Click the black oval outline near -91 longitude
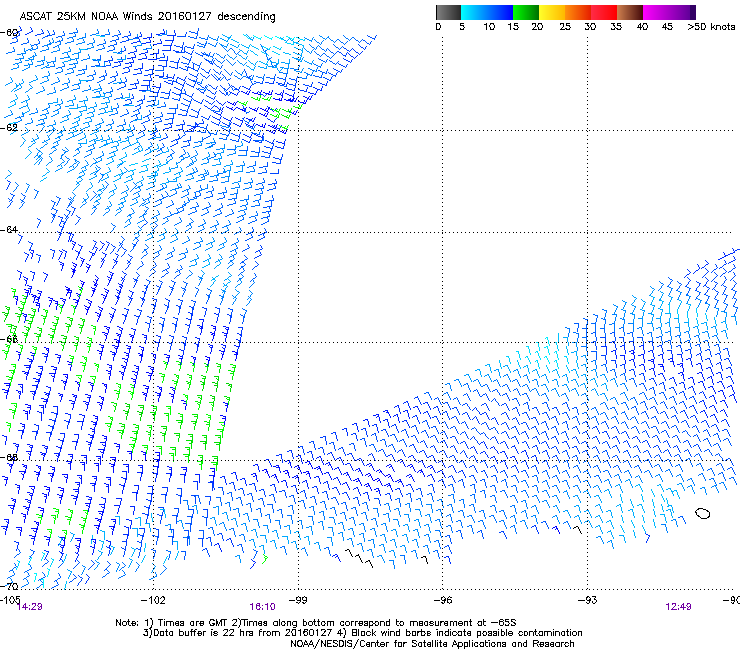740x650 pixels. 703,513
